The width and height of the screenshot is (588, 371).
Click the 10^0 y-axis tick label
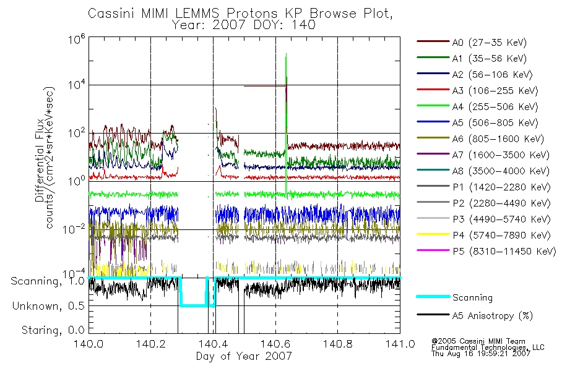[77, 181]
